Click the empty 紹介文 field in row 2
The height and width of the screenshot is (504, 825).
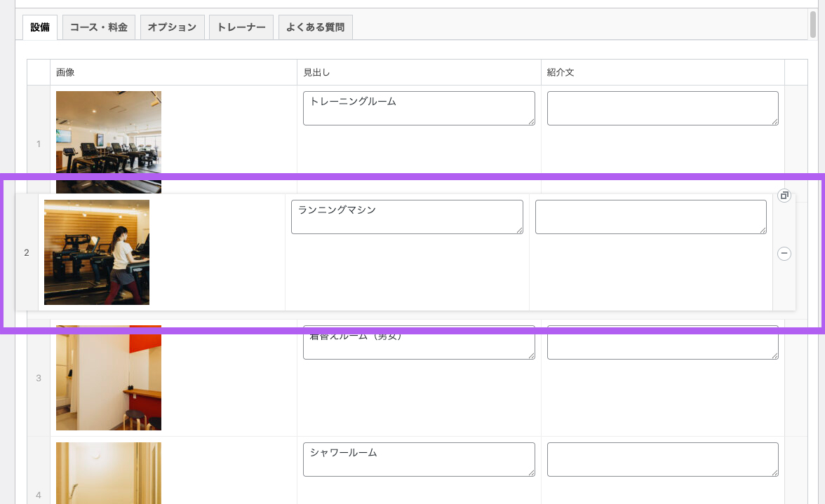tap(650, 217)
